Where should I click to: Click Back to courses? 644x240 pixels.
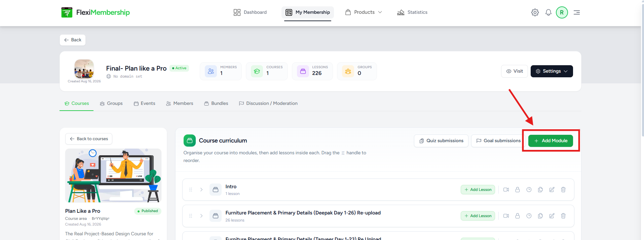(89, 139)
